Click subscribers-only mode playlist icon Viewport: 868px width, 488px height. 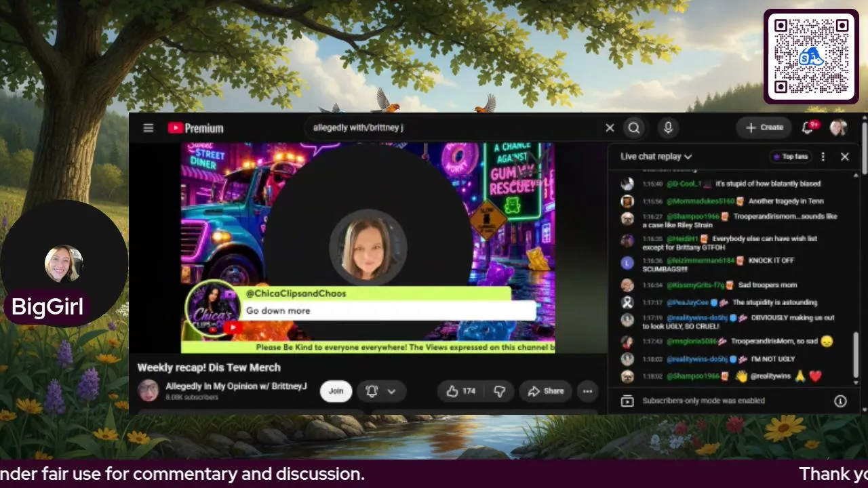click(627, 401)
